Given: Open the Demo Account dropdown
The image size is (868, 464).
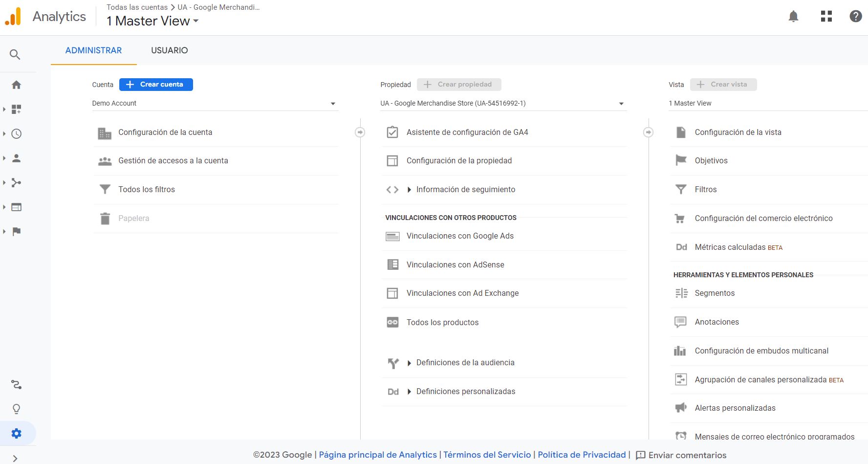Looking at the screenshot, I should coord(215,104).
